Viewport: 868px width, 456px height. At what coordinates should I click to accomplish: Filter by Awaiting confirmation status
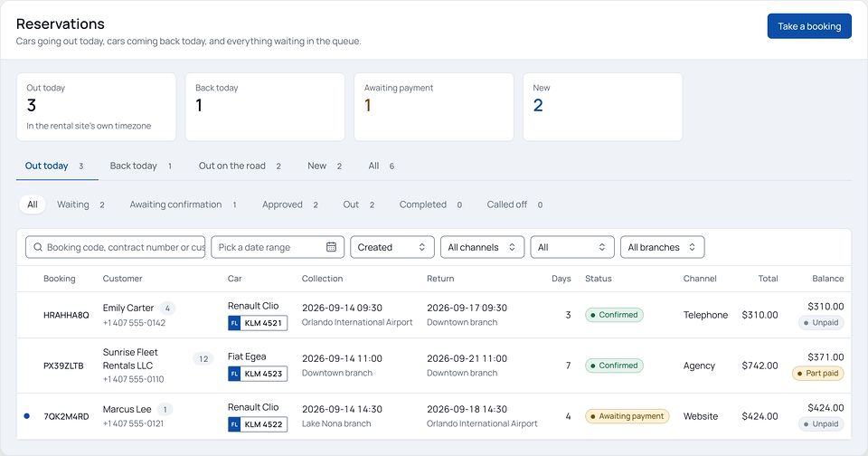click(x=184, y=204)
